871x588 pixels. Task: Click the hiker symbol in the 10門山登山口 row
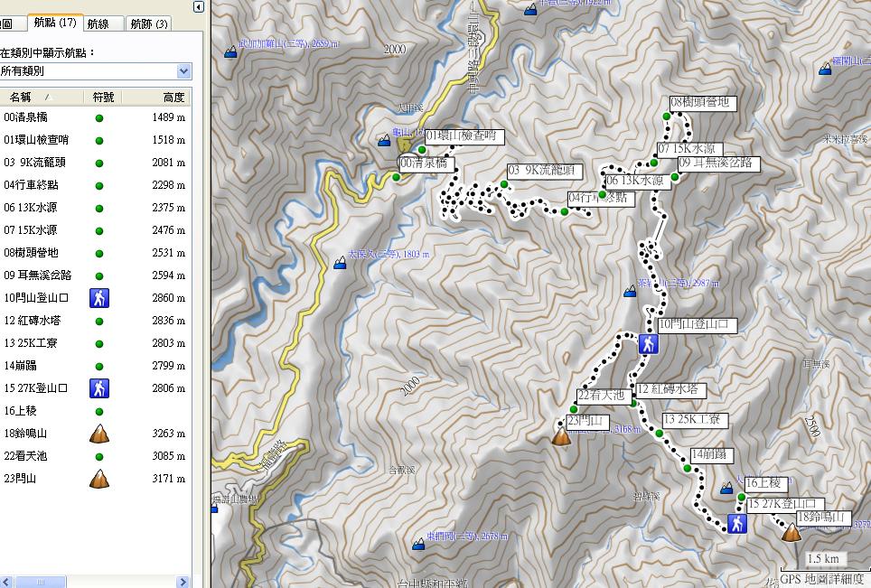tap(98, 298)
